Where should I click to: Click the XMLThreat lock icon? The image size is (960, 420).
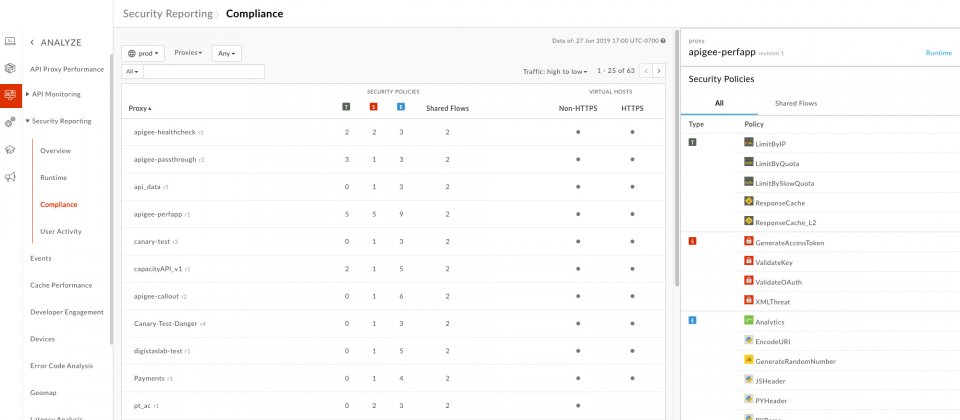pos(748,300)
